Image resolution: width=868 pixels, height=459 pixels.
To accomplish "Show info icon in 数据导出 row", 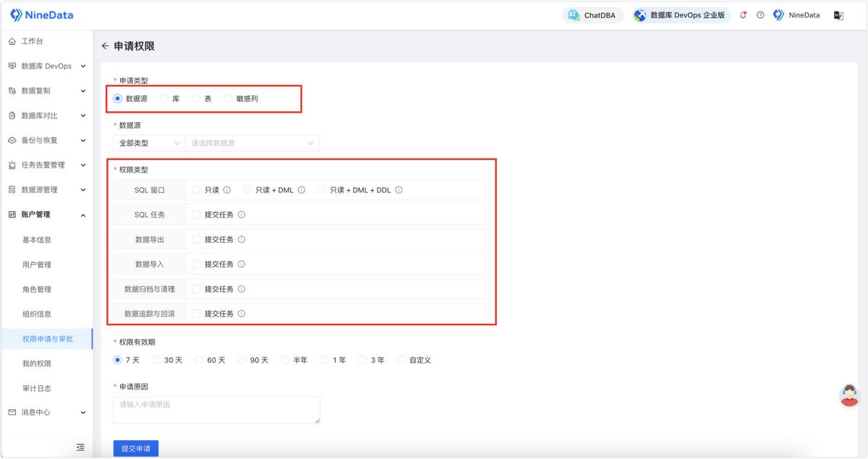I will pyautogui.click(x=242, y=239).
